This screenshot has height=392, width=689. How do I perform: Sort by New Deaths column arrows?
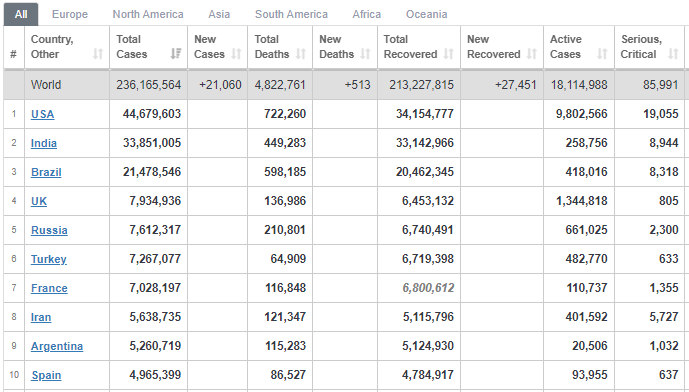pos(366,54)
